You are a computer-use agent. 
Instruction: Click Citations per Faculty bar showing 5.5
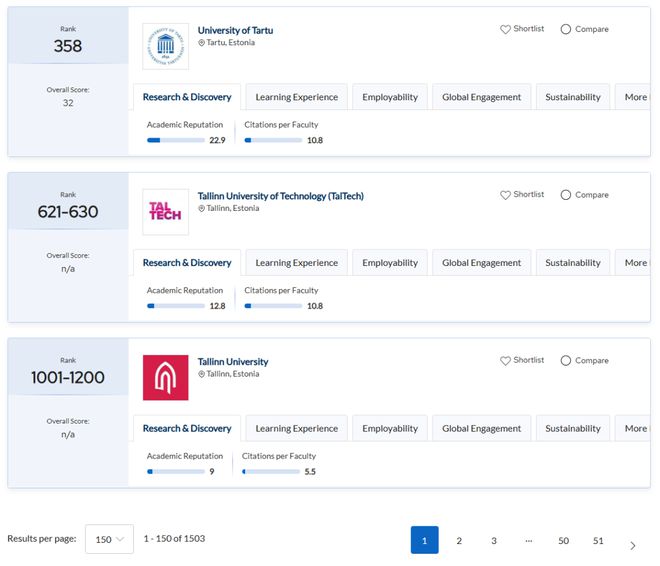point(271,472)
